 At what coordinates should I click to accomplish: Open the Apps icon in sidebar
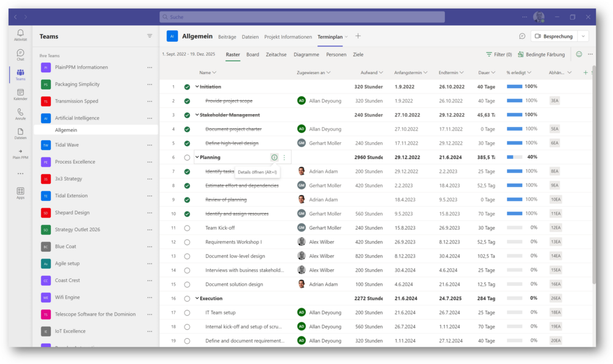click(x=21, y=191)
